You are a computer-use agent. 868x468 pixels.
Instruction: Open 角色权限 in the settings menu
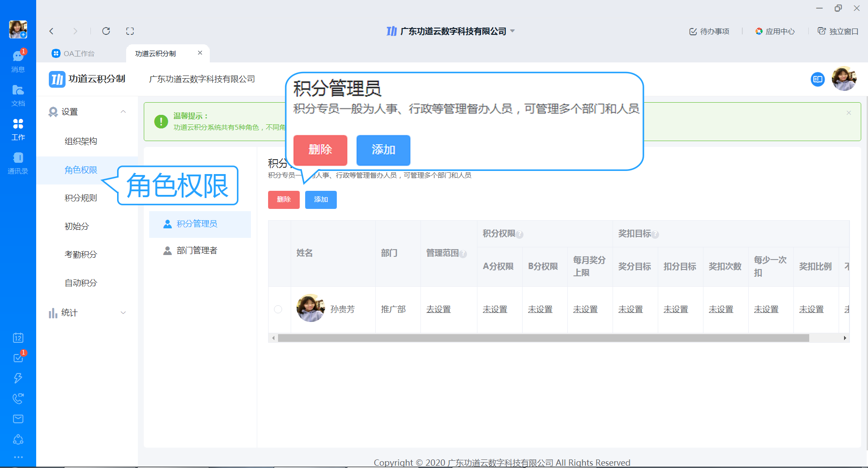pyautogui.click(x=81, y=170)
